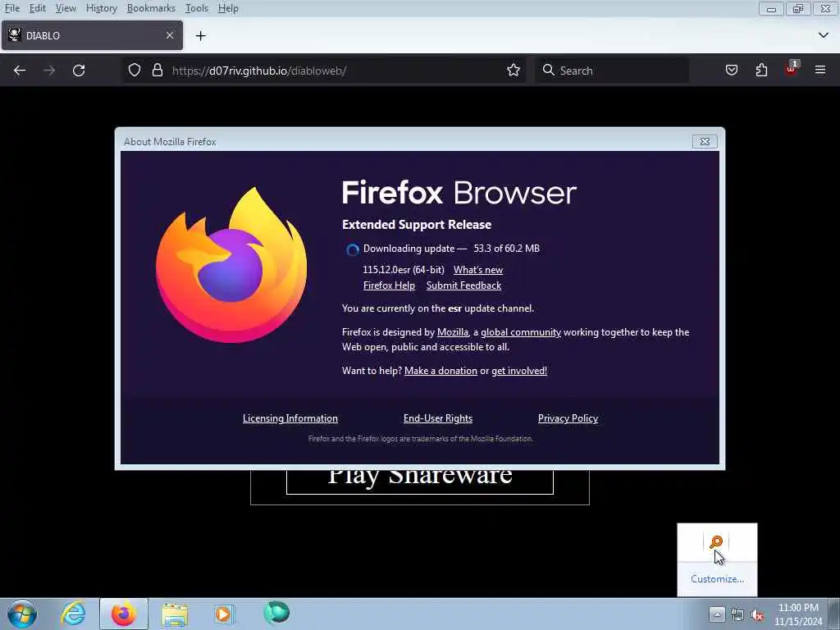The height and width of the screenshot is (630, 840).
Task: Click the green round taskbar application icon
Action: [276, 613]
